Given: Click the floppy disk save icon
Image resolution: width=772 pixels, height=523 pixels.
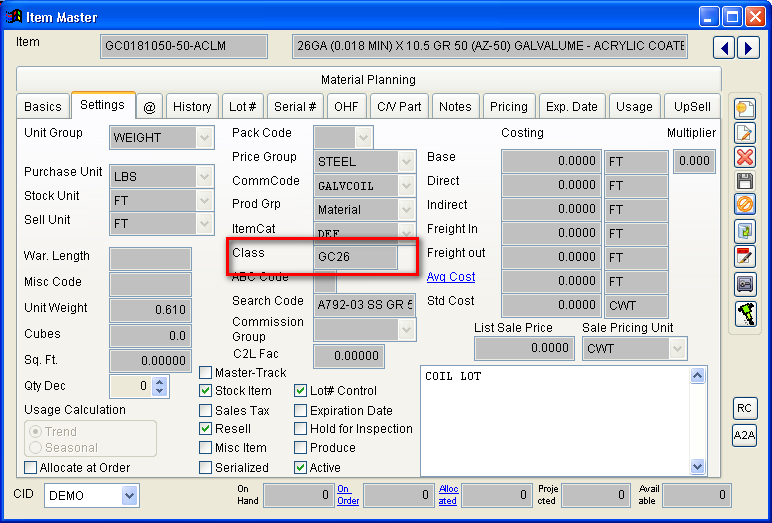Looking at the screenshot, I should tap(744, 181).
